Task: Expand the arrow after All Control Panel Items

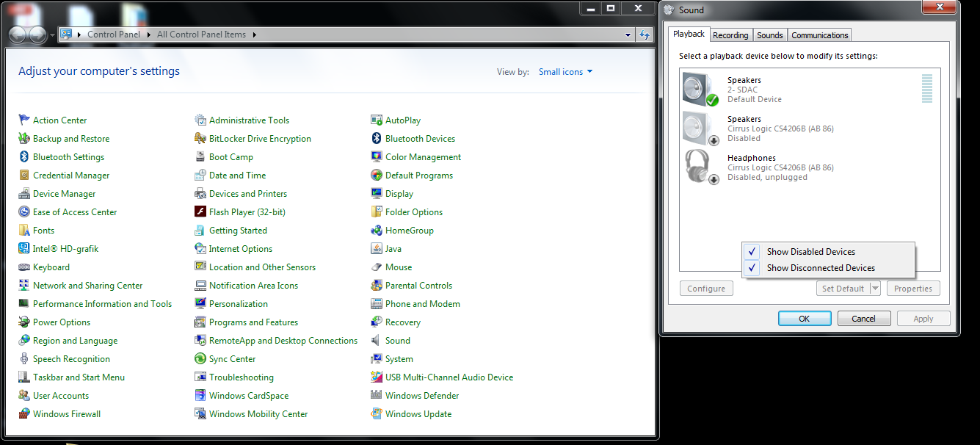Action: click(254, 35)
